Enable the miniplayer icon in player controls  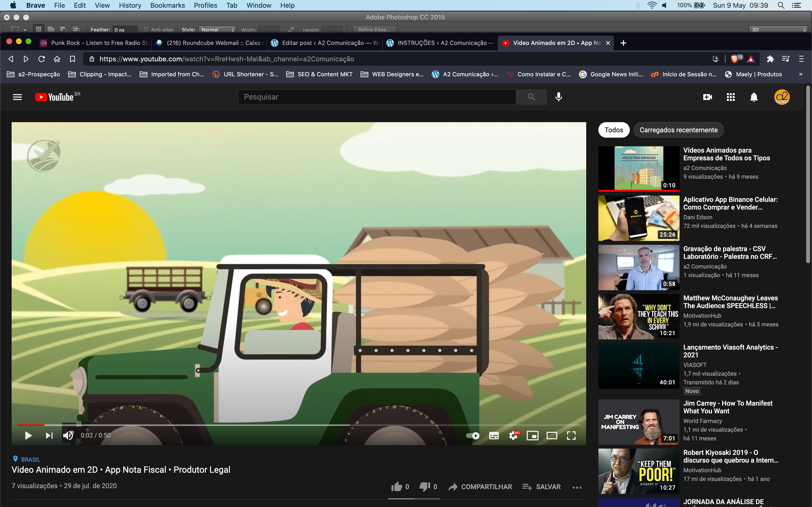532,436
